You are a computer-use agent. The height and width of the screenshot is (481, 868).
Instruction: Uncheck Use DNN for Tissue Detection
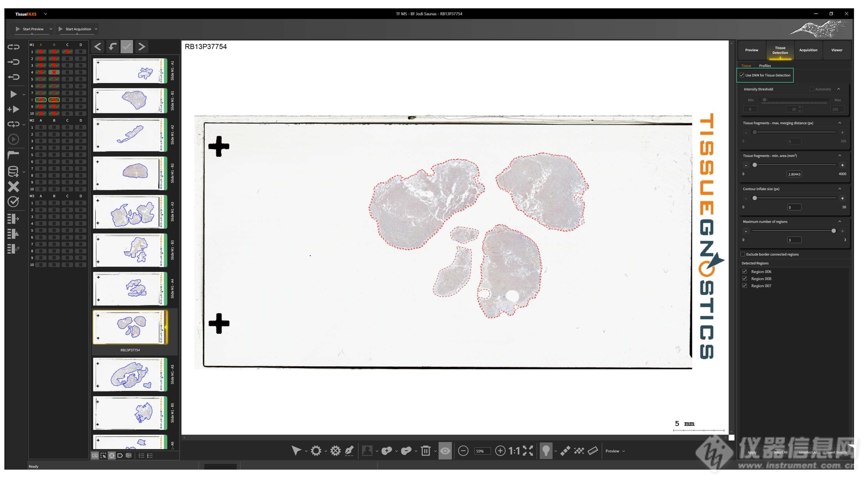tap(742, 75)
